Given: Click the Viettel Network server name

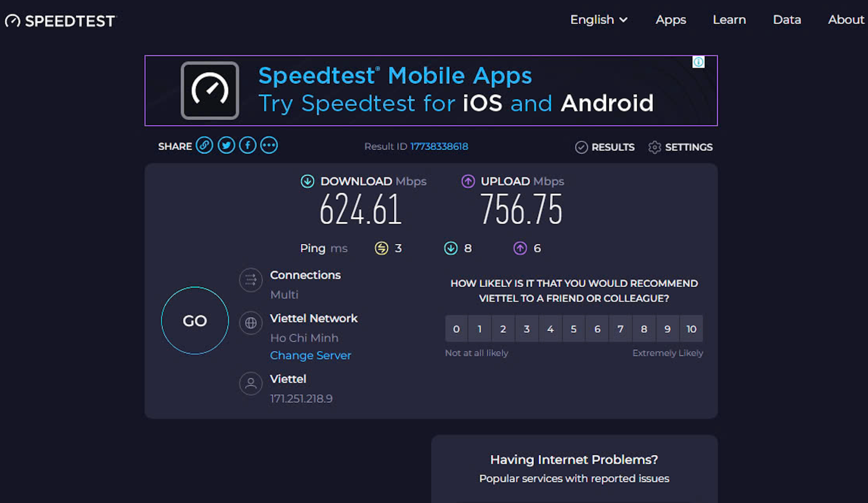Looking at the screenshot, I should pos(314,319).
